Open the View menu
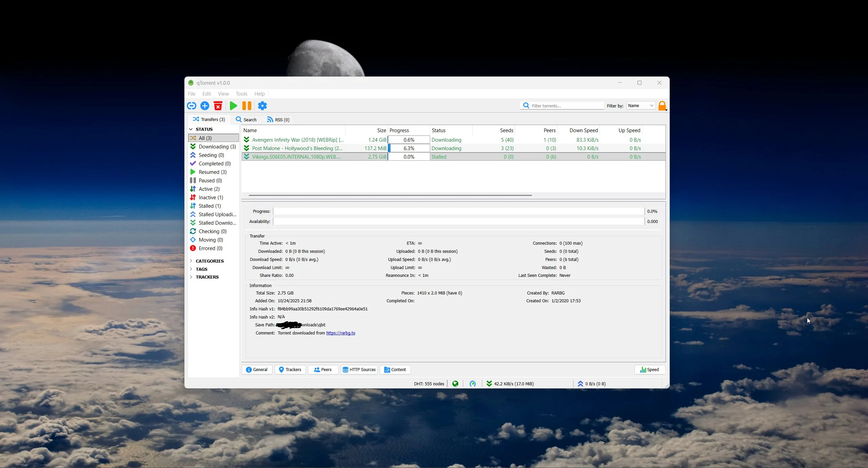The image size is (868, 468). point(223,94)
